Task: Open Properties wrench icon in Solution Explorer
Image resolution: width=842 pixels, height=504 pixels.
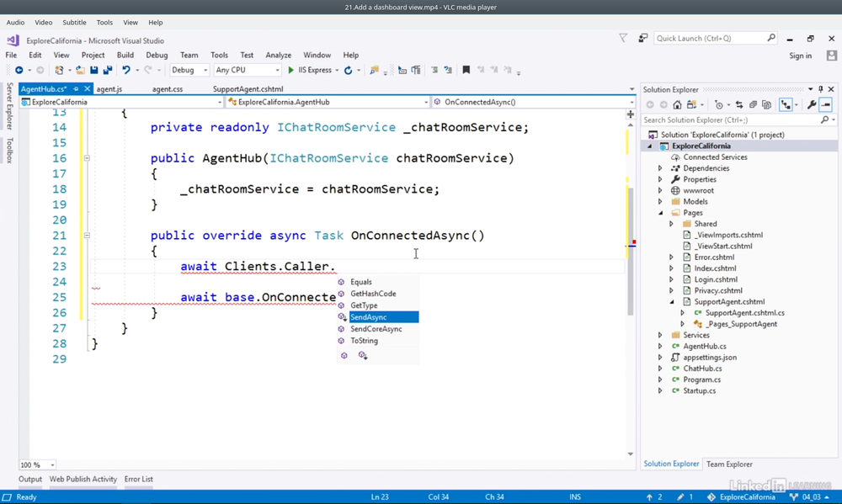Action: click(x=812, y=104)
